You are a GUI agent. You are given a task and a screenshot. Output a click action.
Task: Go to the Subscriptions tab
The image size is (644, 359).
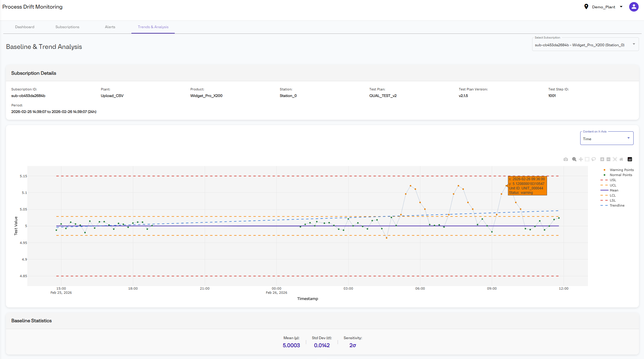(67, 27)
